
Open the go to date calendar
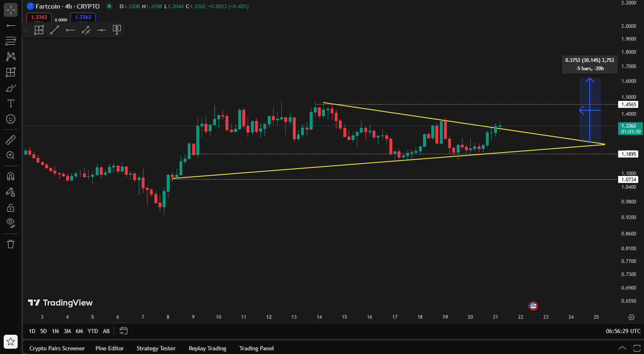point(124,331)
